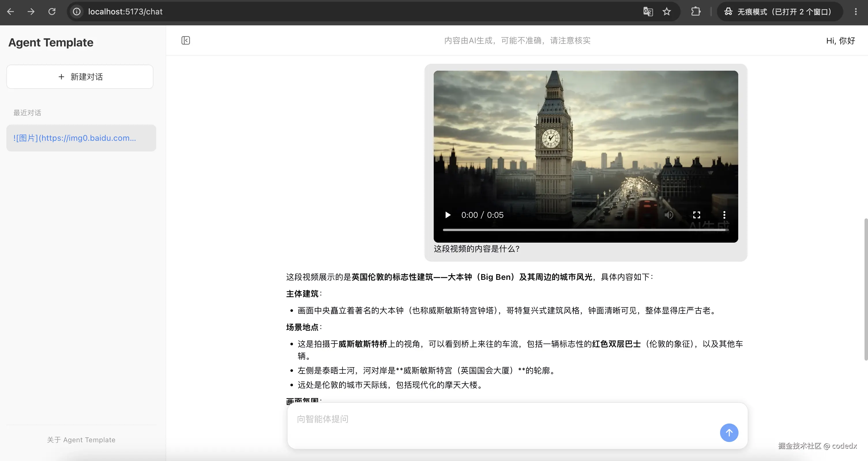Mute the video volume
Screen dimensions: 868x461
pos(669,215)
